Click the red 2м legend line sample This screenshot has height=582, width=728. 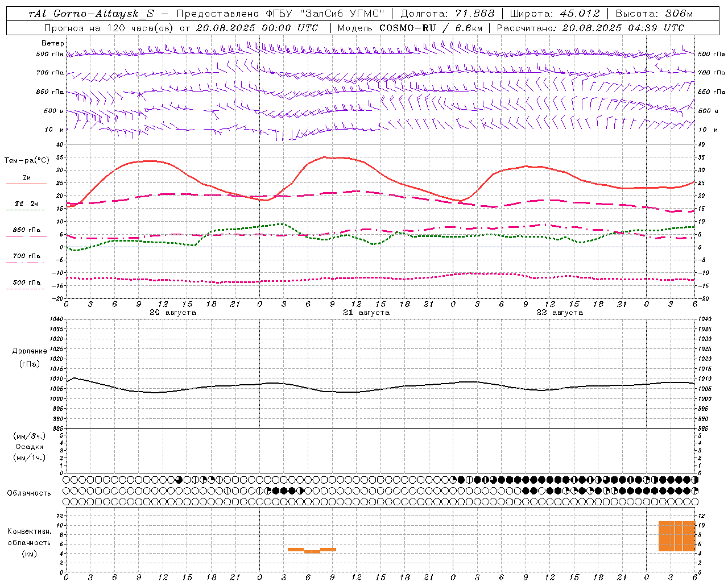click(x=26, y=184)
